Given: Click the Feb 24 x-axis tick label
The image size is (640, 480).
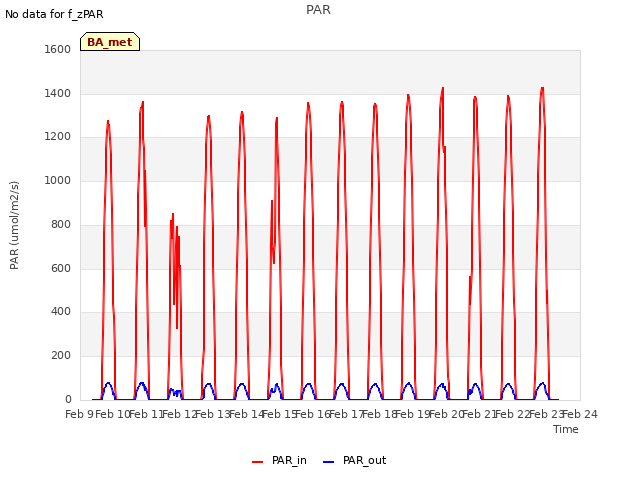Looking at the screenshot, I should [x=580, y=414].
